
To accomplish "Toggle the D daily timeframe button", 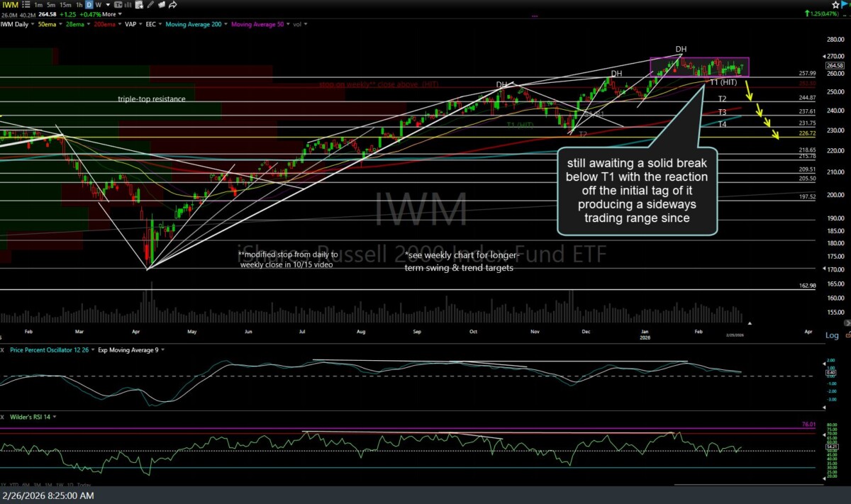I will pyautogui.click(x=89, y=4).
